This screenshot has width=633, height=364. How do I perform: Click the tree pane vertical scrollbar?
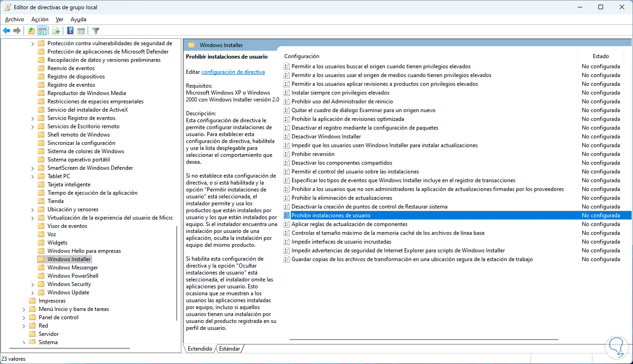point(177,273)
